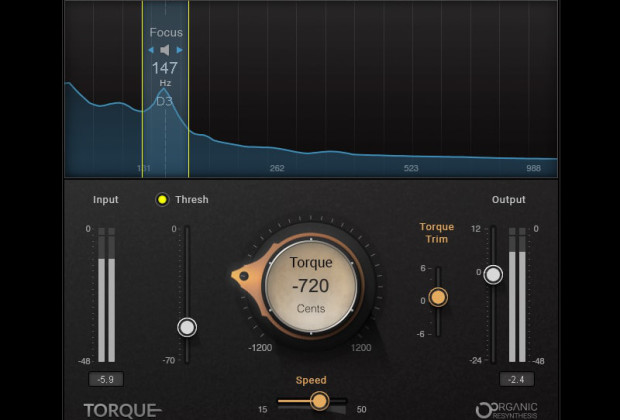Toggle the Focus solo speaker icon

pos(165,50)
